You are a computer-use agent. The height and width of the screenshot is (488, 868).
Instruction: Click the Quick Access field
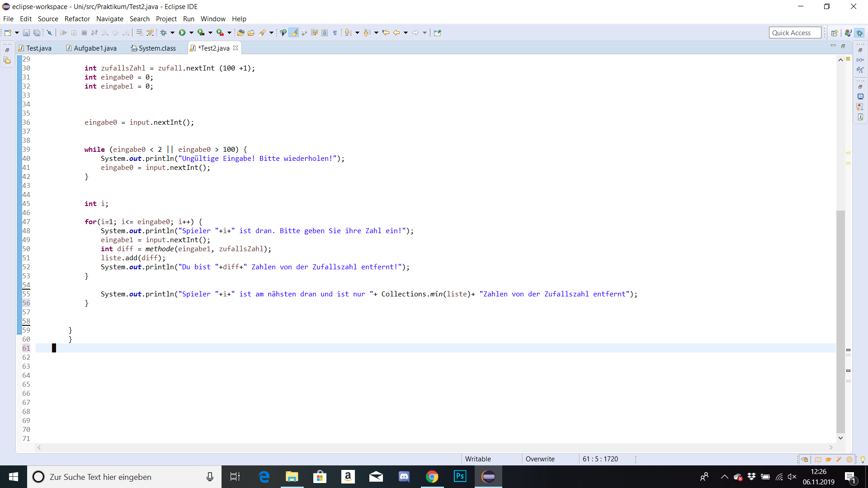tap(795, 32)
